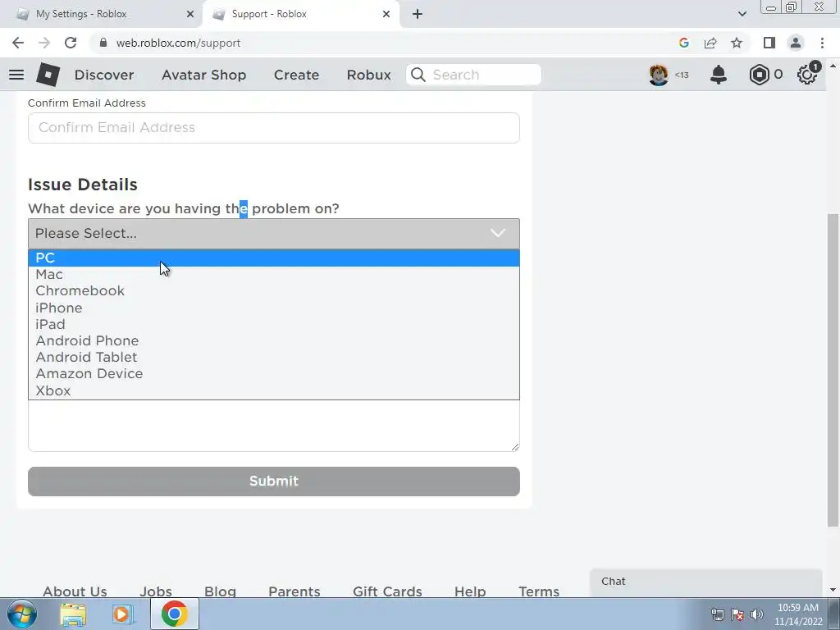Share this page via share icon
Viewport: 840px width, 630px height.
click(710, 43)
